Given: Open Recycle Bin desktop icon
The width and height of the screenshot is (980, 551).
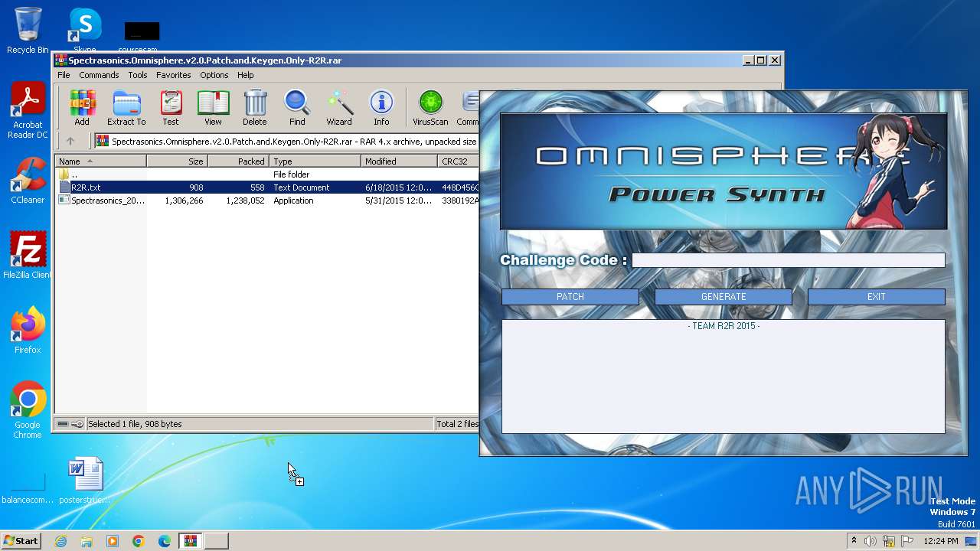Looking at the screenshot, I should tap(28, 31).
